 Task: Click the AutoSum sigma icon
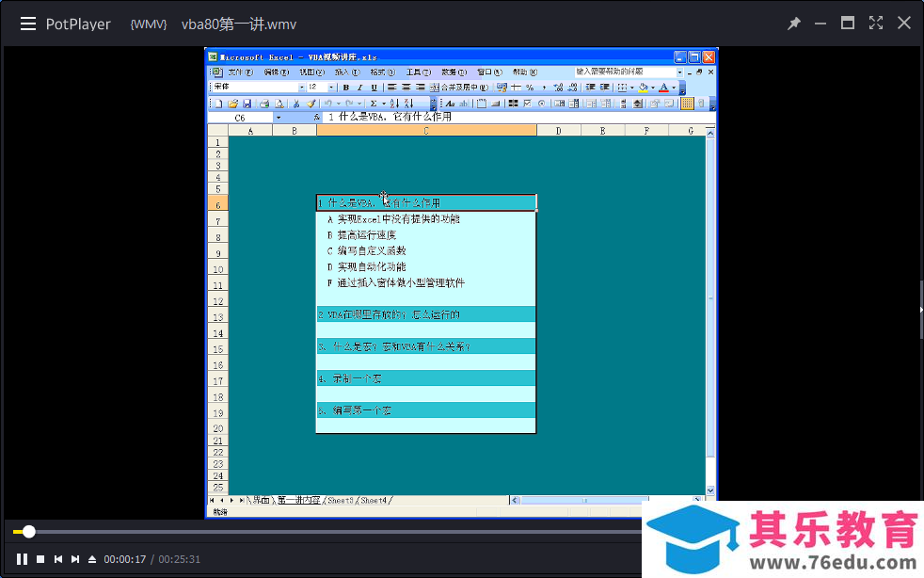pyautogui.click(x=373, y=104)
